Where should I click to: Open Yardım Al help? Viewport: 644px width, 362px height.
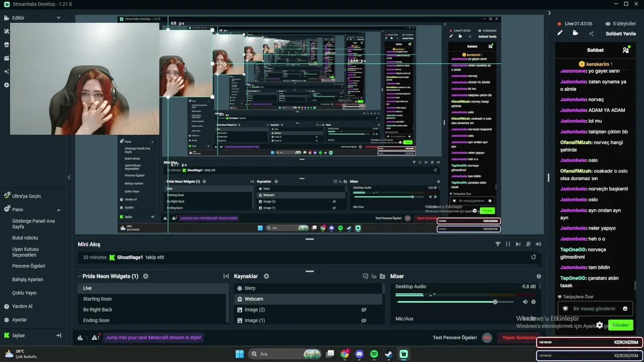22,306
